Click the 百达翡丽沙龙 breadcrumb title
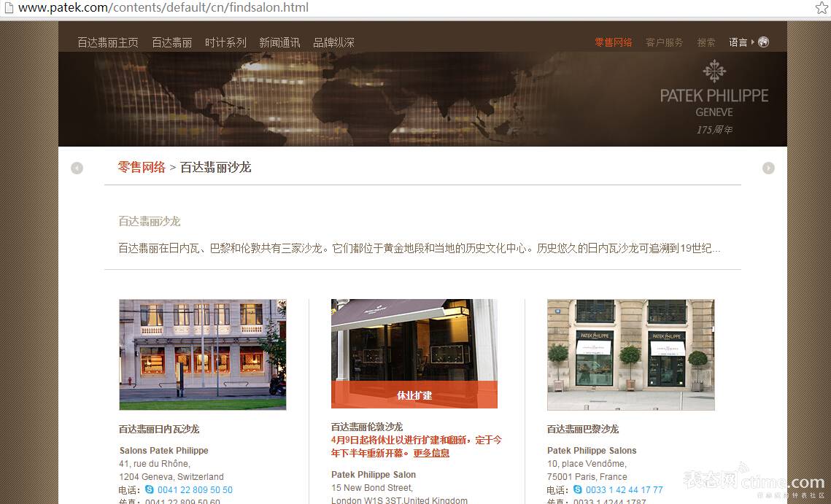The image size is (831, 504). click(x=216, y=168)
